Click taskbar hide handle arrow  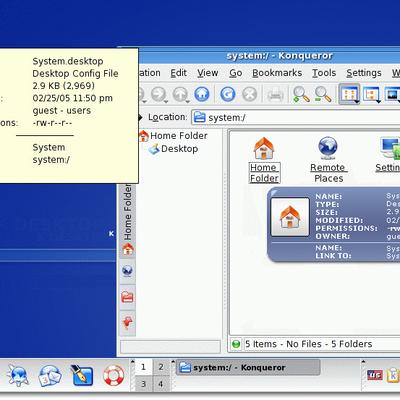pyautogui.click(x=173, y=361)
